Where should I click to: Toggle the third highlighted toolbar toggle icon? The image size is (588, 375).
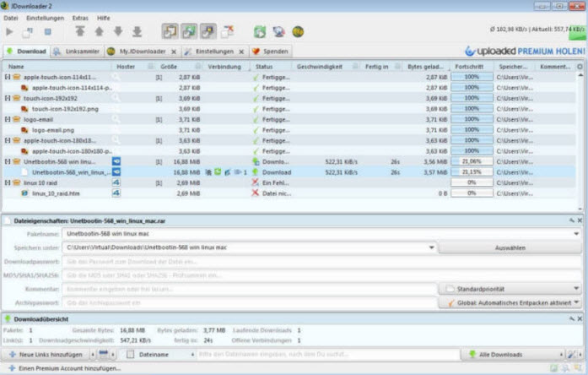pos(208,31)
